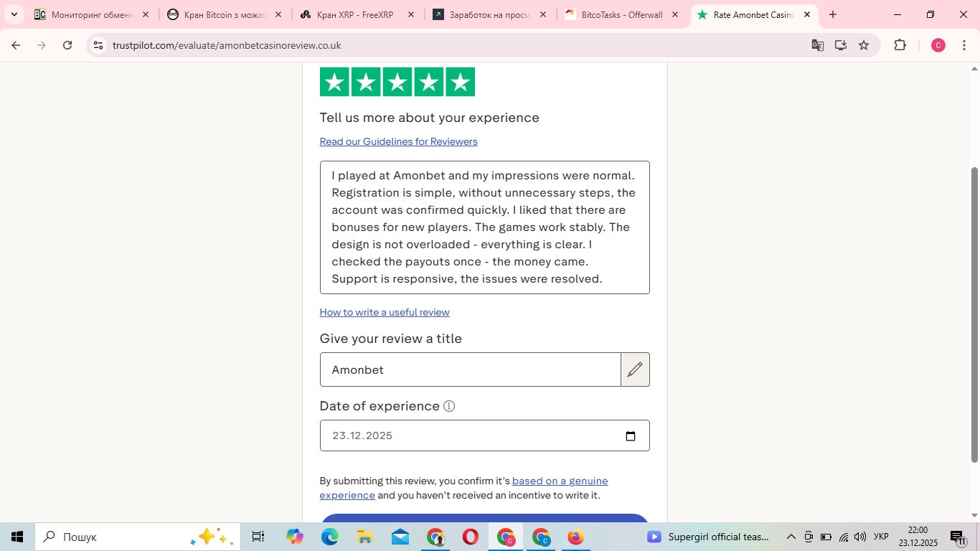Open the volume control in system tray
The width and height of the screenshot is (980, 551).
(x=860, y=537)
